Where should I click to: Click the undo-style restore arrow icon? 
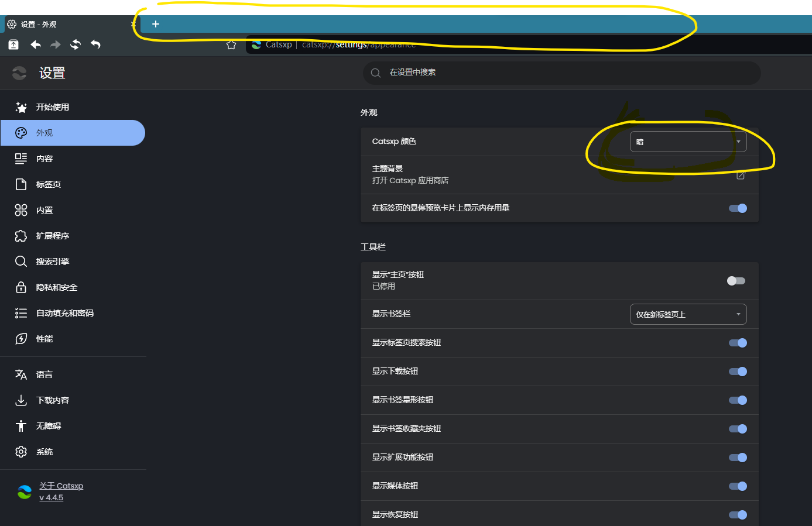click(x=95, y=44)
